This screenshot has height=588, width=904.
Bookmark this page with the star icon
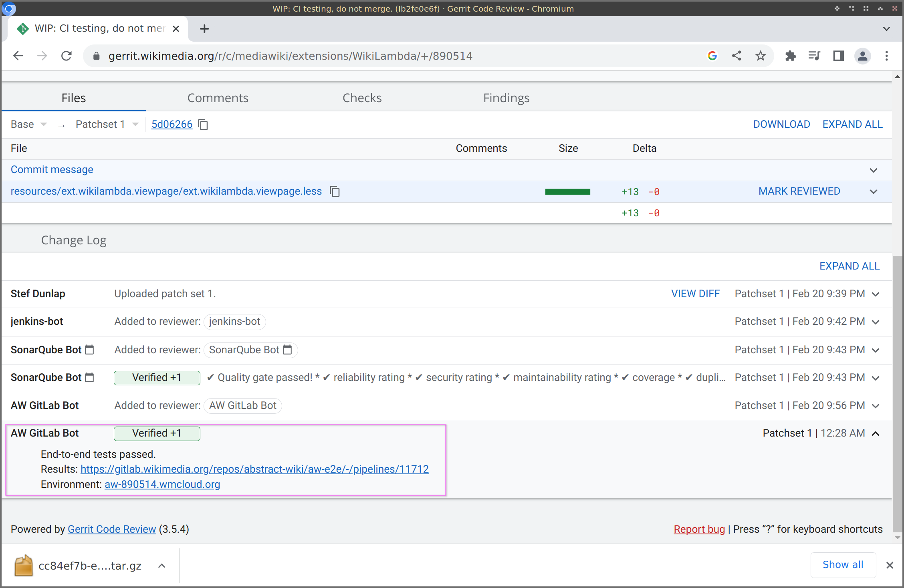pos(760,56)
